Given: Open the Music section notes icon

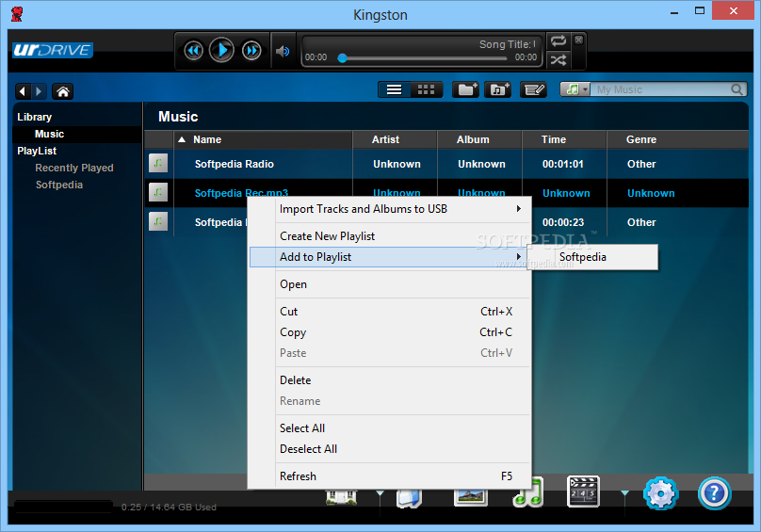Looking at the screenshot, I should 529,492.
